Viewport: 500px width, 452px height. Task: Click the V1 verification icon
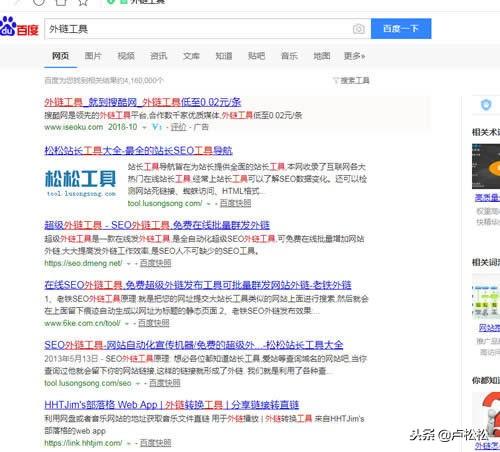tap(157, 127)
